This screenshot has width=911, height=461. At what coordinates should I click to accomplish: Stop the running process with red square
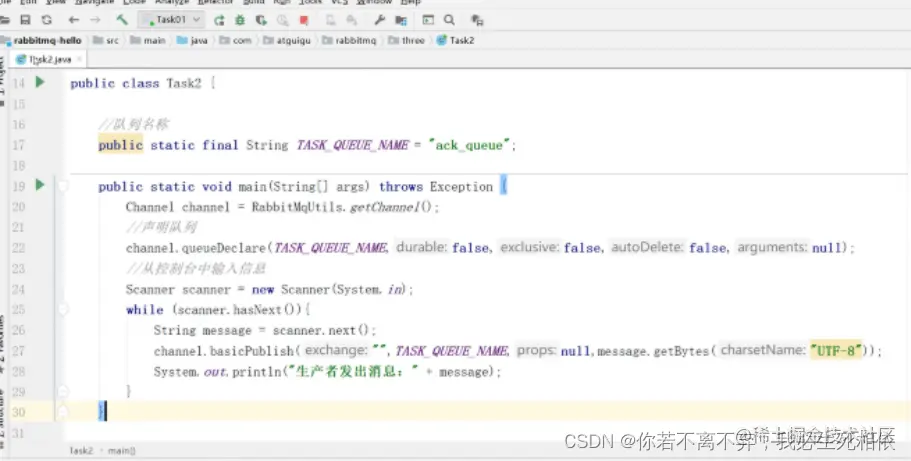(304, 20)
